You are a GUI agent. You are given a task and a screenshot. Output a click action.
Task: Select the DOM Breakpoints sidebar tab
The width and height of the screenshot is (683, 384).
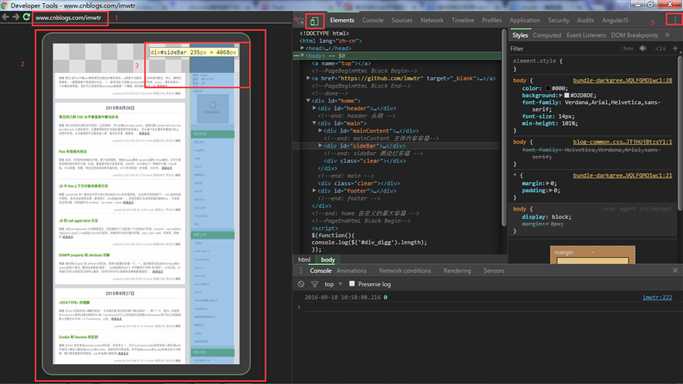tap(634, 36)
